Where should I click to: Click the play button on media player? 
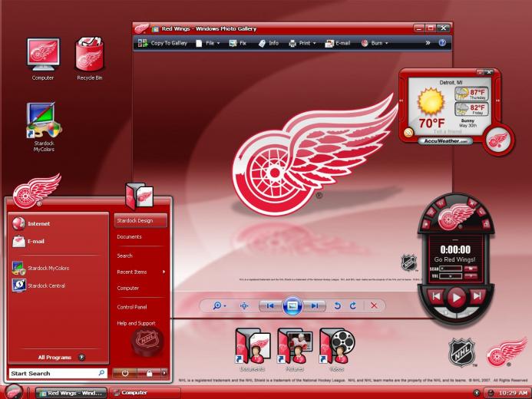[456, 298]
